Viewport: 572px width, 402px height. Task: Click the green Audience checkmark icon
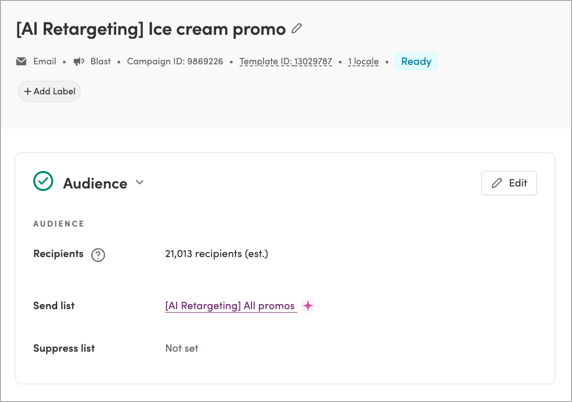(x=43, y=181)
